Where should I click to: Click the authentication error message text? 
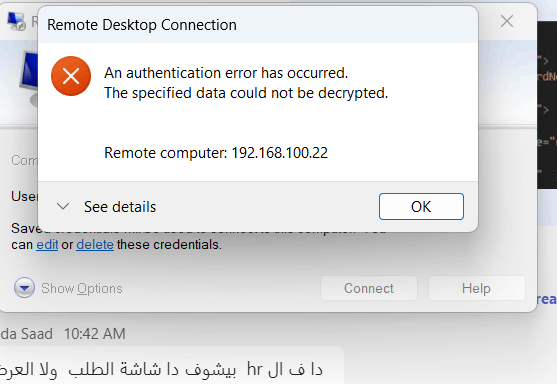pos(246,83)
